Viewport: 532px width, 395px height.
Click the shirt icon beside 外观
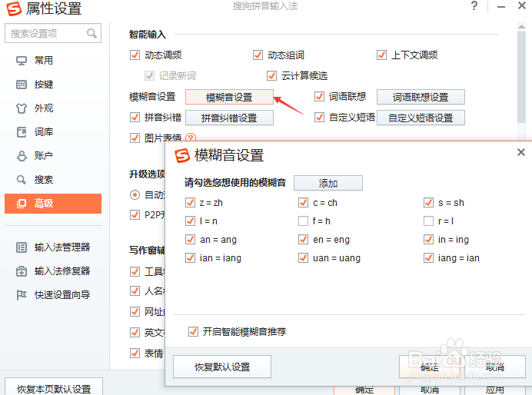(x=22, y=108)
